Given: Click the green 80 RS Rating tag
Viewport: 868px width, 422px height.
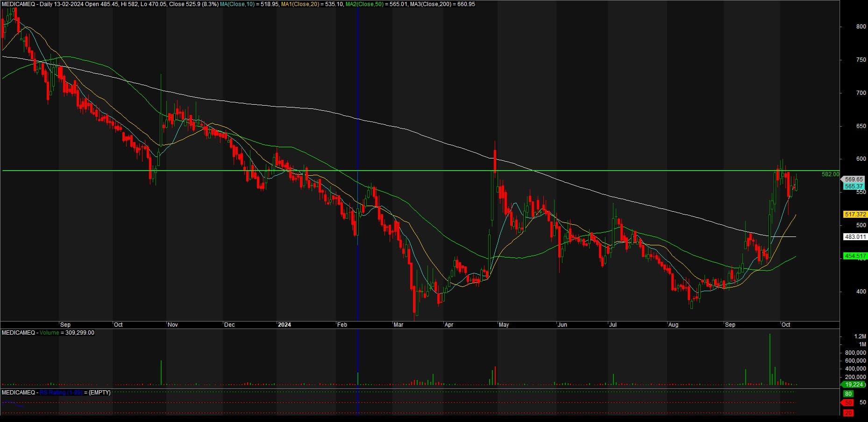Looking at the screenshot, I should (848, 394).
